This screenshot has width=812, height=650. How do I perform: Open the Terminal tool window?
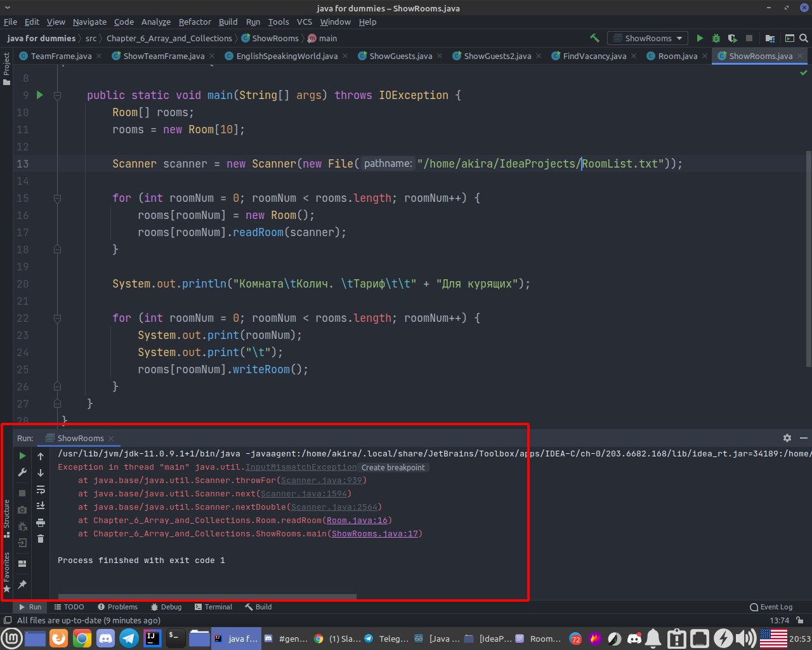[213, 607]
